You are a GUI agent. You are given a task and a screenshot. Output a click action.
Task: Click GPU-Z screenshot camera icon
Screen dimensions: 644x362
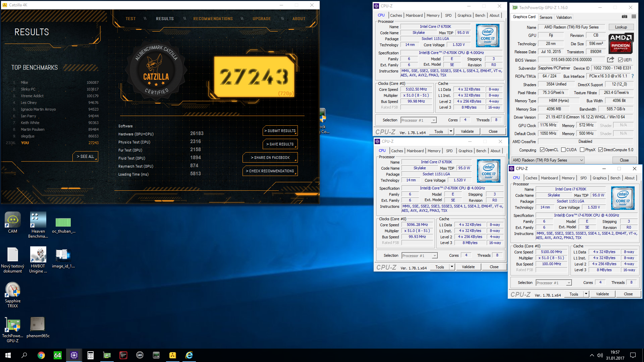(x=624, y=16)
